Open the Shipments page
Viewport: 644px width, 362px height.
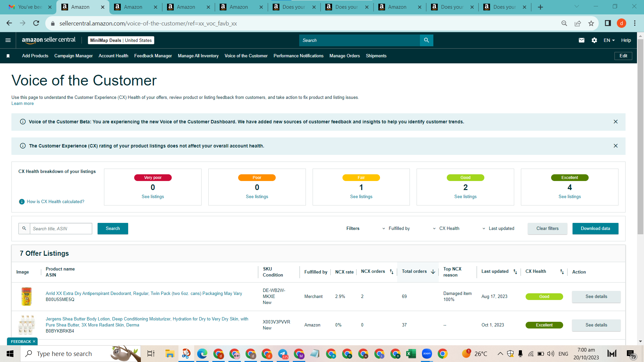pos(376,56)
